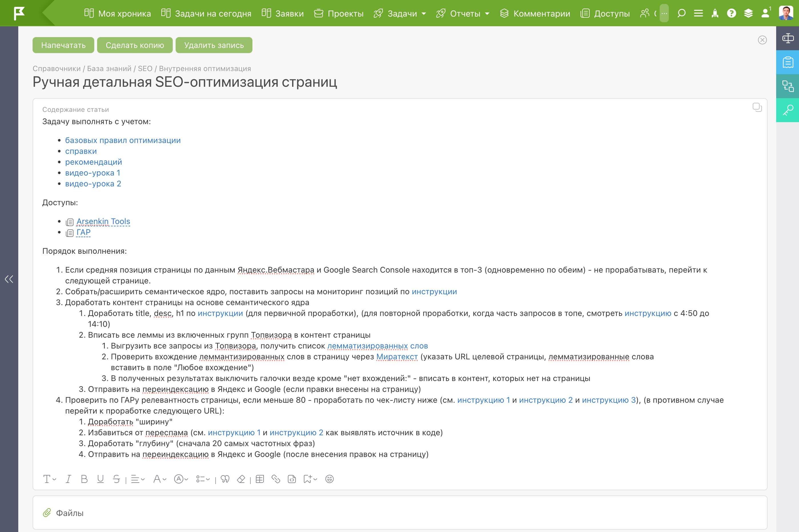This screenshot has height=532, width=799.
Task: Click the Сделать копию button
Action: pos(135,45)
